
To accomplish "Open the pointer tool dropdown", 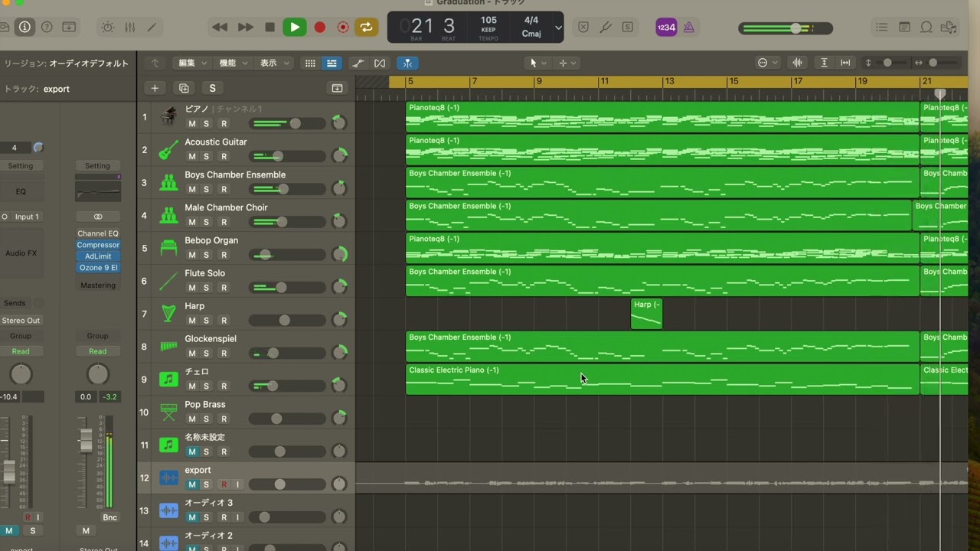I will point(538,63).
